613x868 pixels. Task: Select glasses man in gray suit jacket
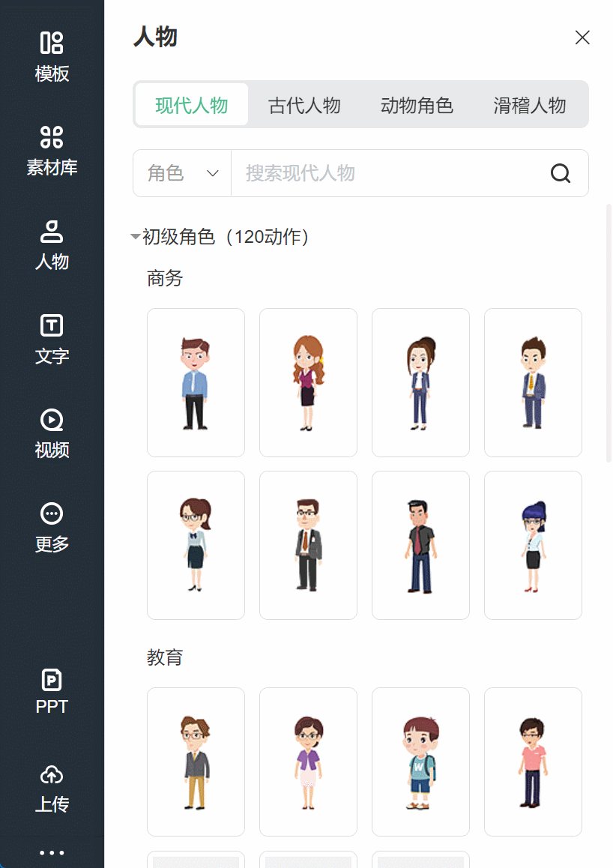click(308, 545)
